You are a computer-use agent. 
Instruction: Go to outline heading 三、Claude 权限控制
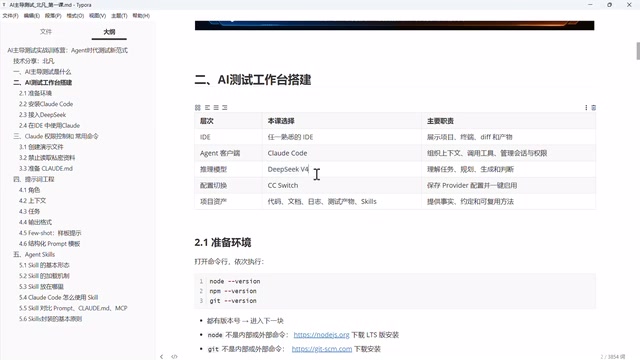[x=56, y=136]
